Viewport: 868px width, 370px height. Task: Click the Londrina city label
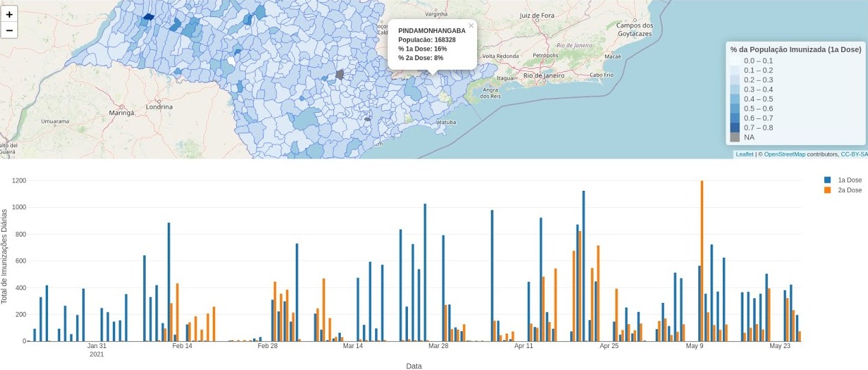click(x=159, y=107)
